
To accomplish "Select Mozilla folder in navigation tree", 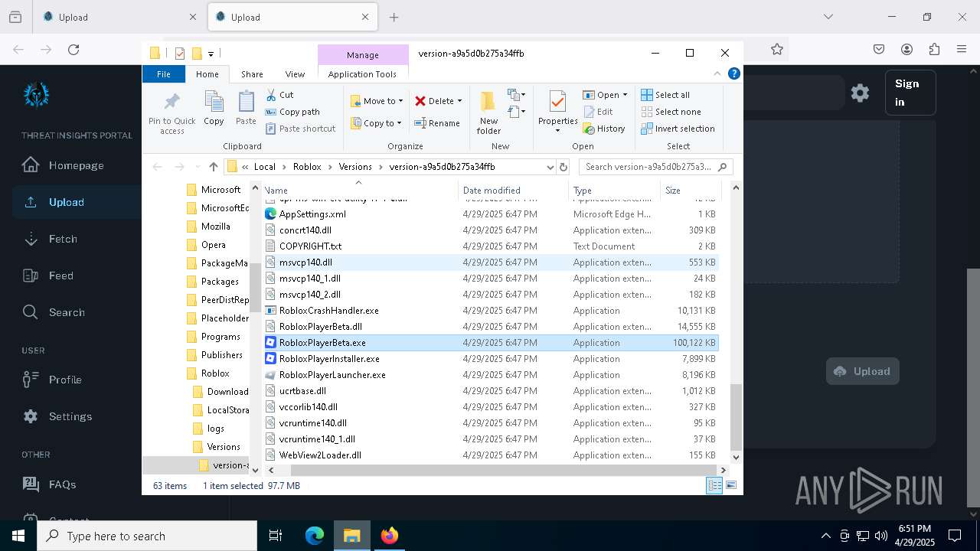I will pos(215,227).
